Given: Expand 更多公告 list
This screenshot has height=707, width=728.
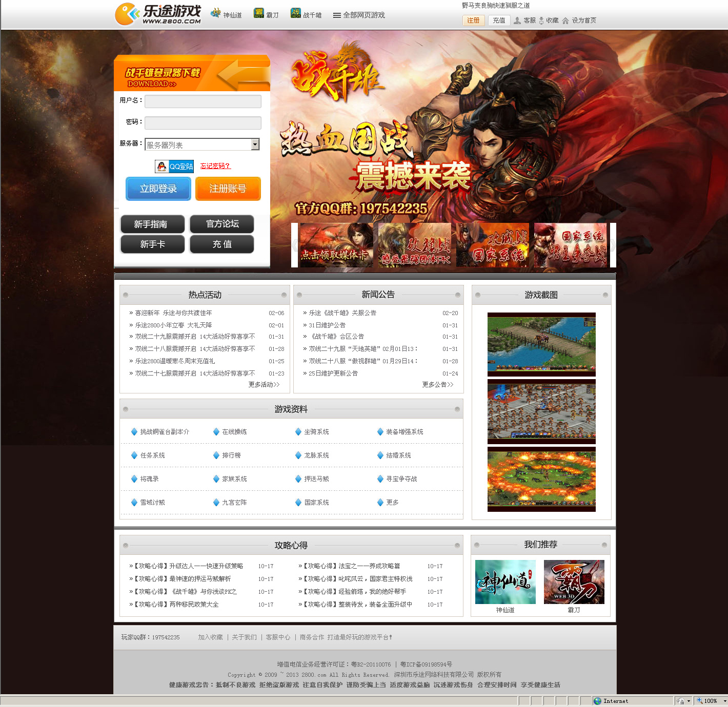Looking at the screenshot, I should click(438, 385).
